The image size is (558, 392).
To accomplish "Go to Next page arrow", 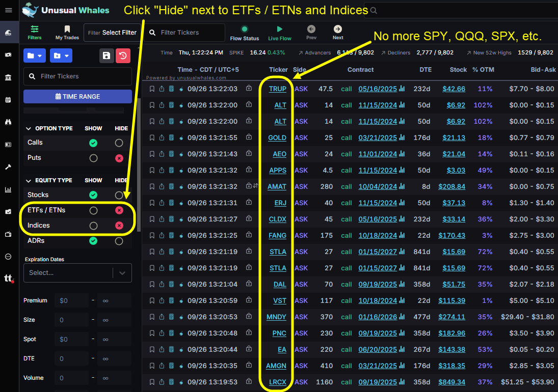I will [x=338, y=33].
